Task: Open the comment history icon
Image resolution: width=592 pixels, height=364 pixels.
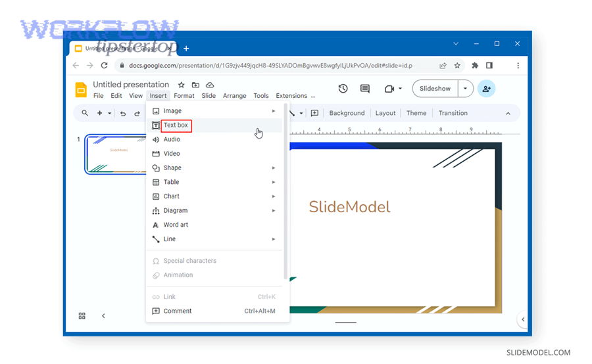Action: pyautogui.click(x=364, y=89)
